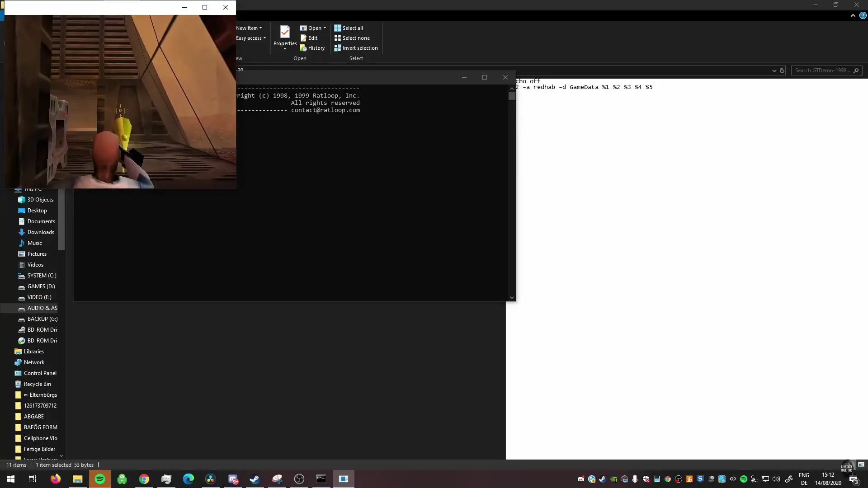Viewport: 868px width, 488px height.
Task: Click in the GTDemo search box
Action: coord(825,70)
